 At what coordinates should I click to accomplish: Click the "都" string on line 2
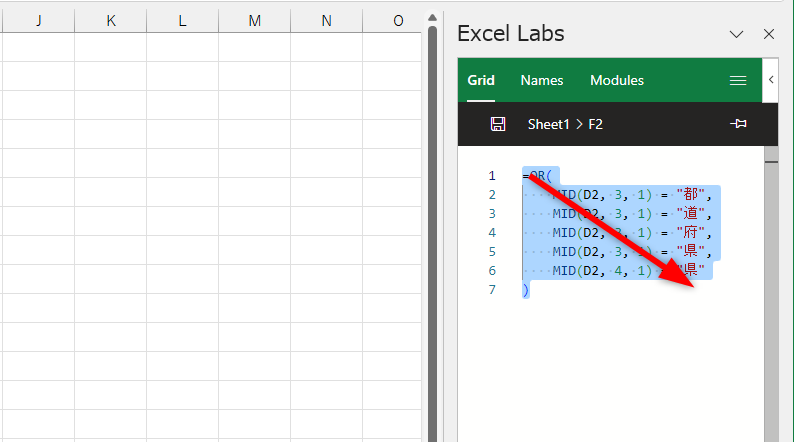(691, 194)
